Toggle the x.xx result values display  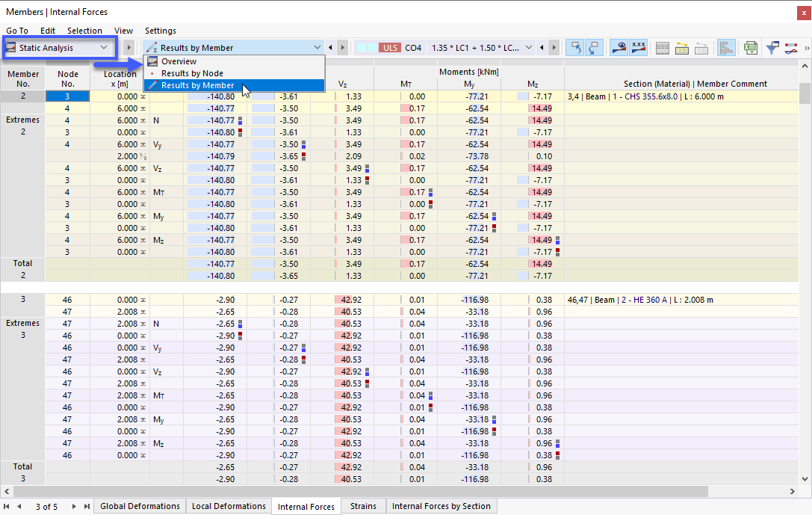pos(639,47)
